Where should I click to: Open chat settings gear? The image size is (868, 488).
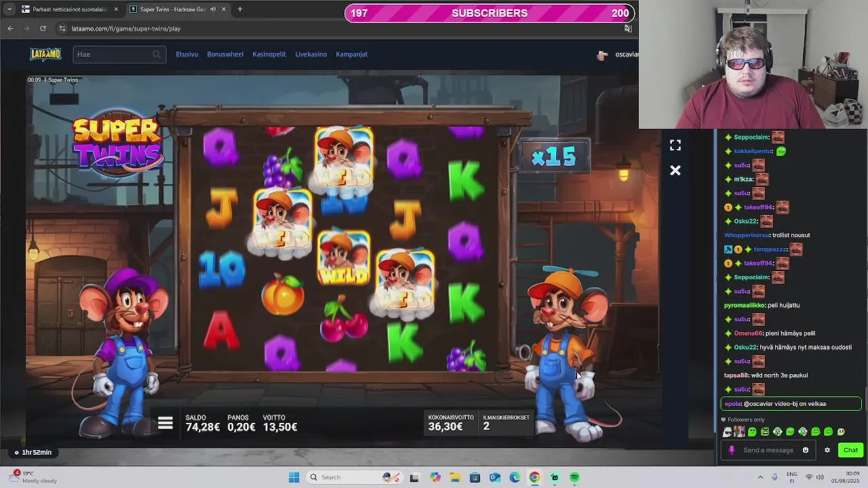827,450
